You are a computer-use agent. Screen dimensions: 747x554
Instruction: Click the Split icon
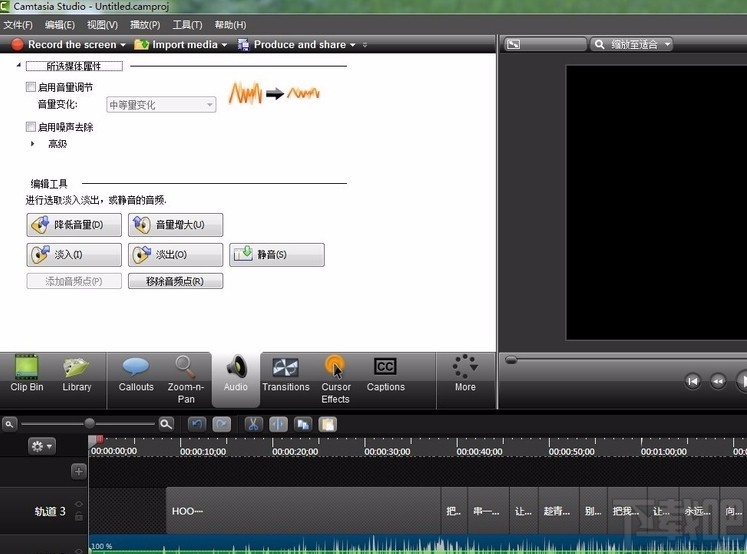click(278, 424)
